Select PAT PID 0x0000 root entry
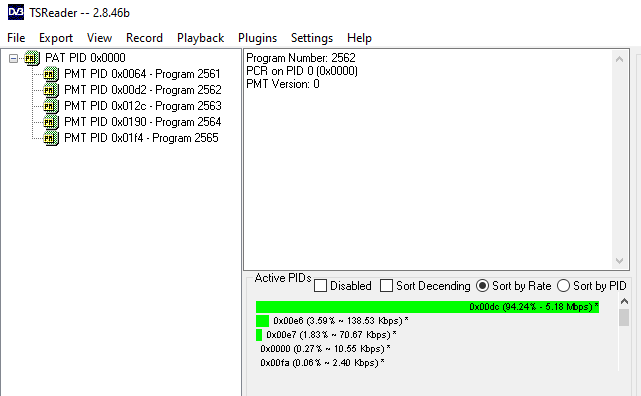This screenshot has width=641, height=396. tap(85, 58)
